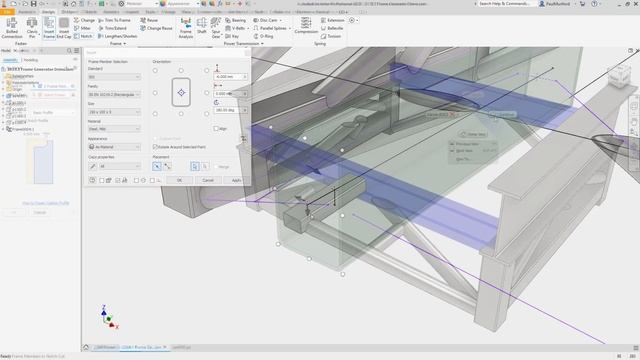Click Apply in Insert dialog
This screenshot has height=360, width=640.
pyautogui.click(x=236, y=180)
